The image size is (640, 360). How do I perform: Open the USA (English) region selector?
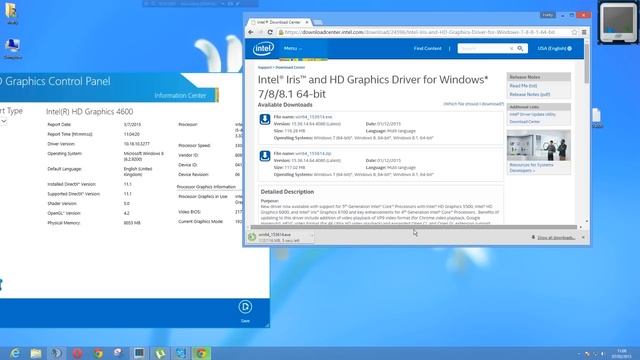tap(554, 48)
